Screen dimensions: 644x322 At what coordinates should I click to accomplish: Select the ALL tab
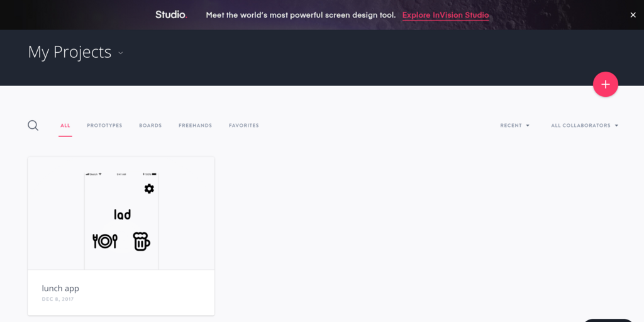[65, 126]
